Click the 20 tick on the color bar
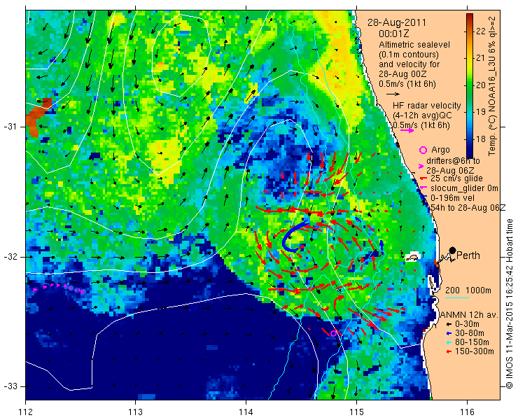The image size is (518, 420). (x=481, y=85)
